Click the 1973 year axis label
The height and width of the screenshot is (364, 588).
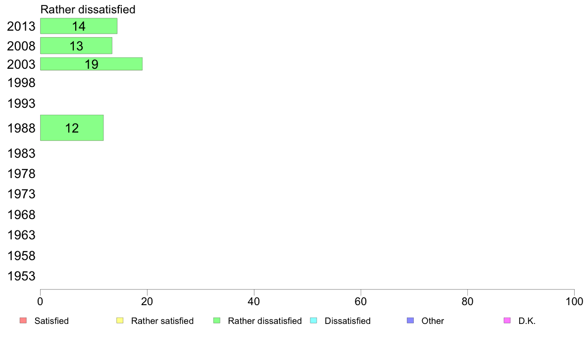tap(21, 194)
